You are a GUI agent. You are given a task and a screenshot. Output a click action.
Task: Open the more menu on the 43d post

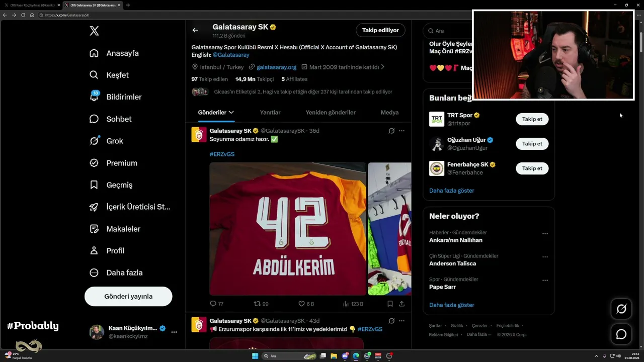tap(401, 321)
